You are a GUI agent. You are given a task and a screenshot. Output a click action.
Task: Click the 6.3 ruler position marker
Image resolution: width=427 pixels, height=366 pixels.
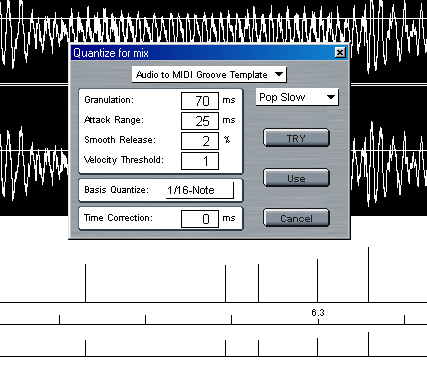[x=318, y=313]
